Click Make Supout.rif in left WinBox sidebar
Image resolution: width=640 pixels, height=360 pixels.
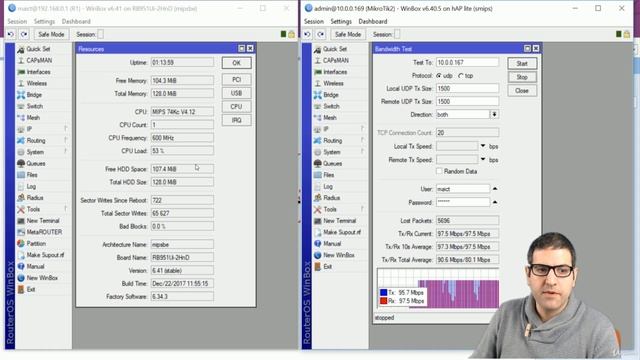tap(45, 255)
